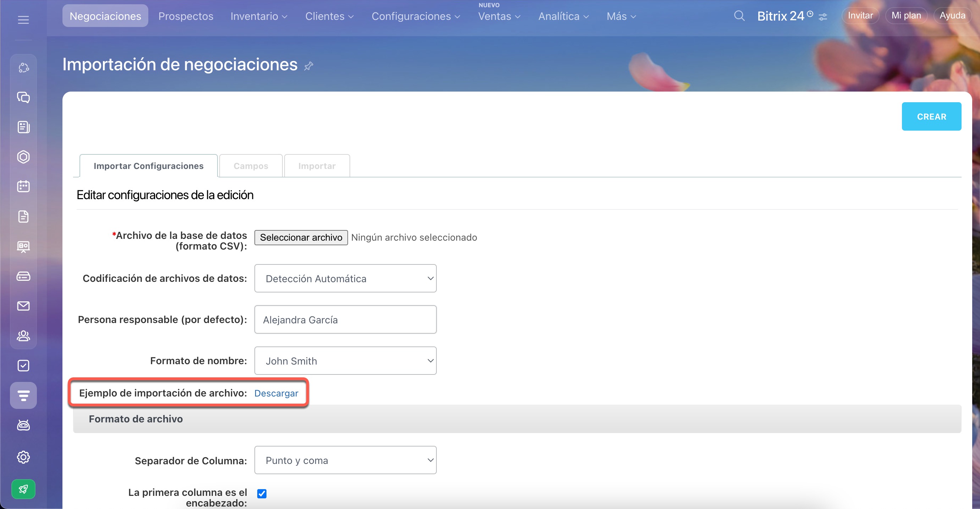Open the Collaboration sidebar icon
The width and height of the screenshot is (980, 509).
point(23,67)
